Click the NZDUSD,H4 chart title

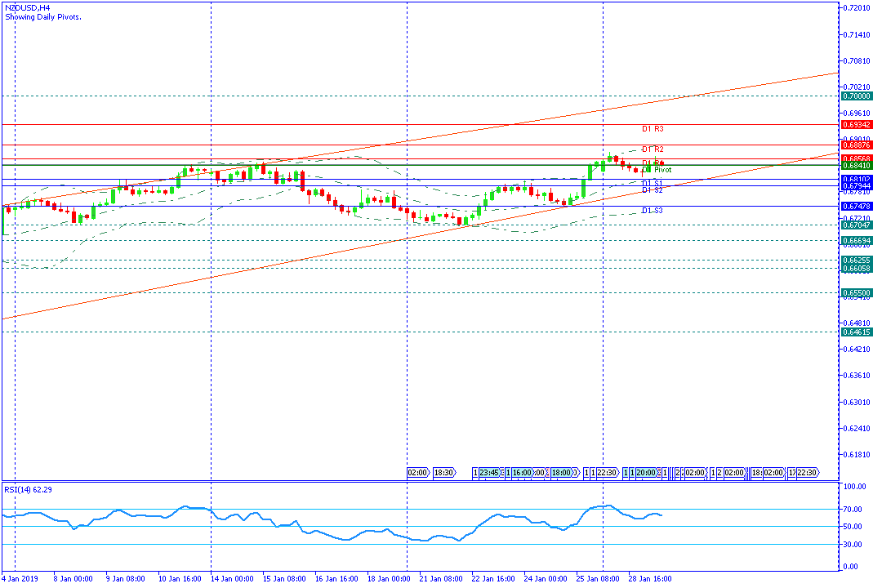click(28, 8)
